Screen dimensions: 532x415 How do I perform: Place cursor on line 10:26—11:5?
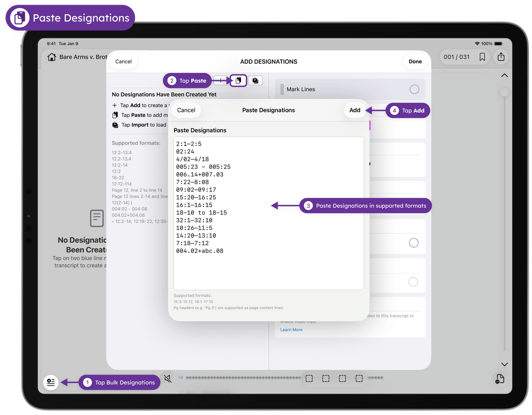tap(194, 228)
